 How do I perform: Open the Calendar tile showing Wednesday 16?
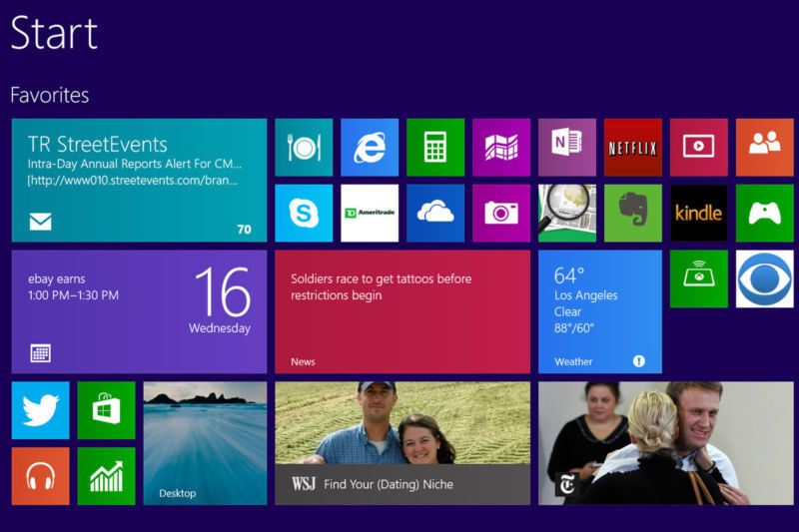pos(139,311)
